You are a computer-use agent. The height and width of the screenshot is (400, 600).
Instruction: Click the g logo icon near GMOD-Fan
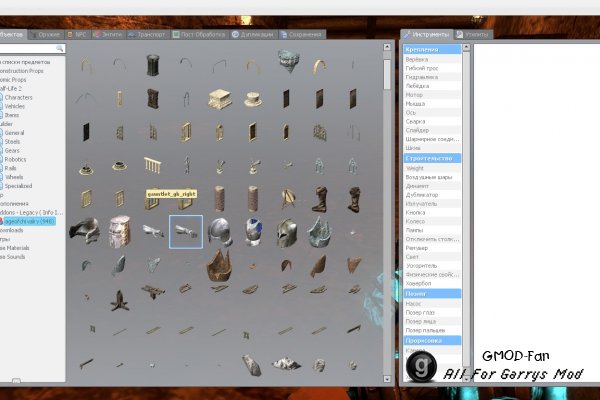coord(422,365)
